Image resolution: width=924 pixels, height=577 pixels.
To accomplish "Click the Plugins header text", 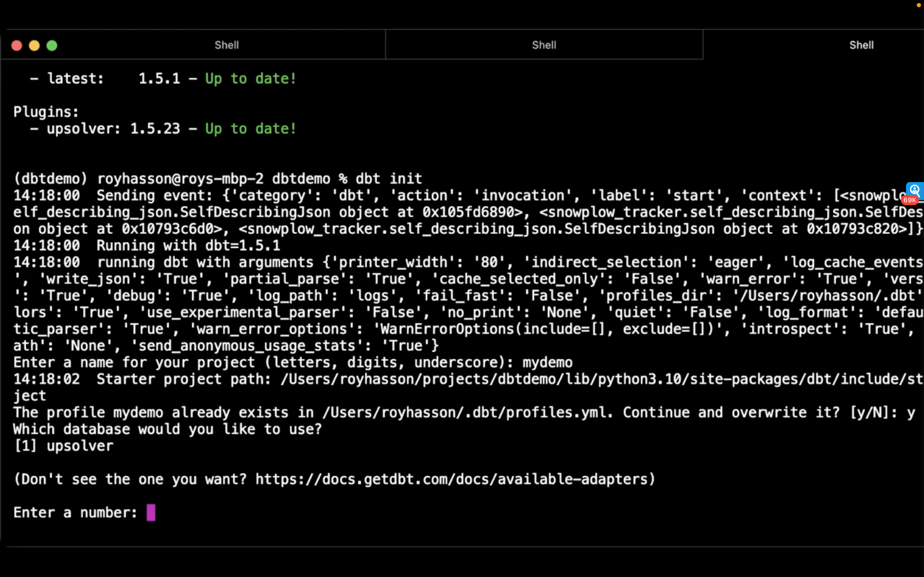I will (46, 111).
